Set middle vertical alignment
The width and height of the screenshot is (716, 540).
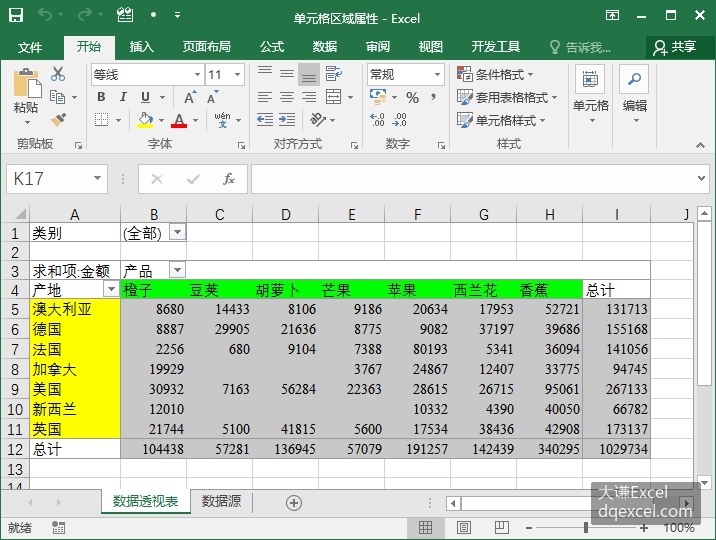[x=287, y=73]
